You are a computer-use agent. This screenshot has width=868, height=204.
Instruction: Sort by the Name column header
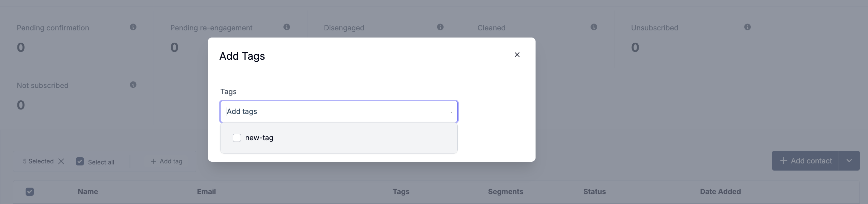click(88, 192)
